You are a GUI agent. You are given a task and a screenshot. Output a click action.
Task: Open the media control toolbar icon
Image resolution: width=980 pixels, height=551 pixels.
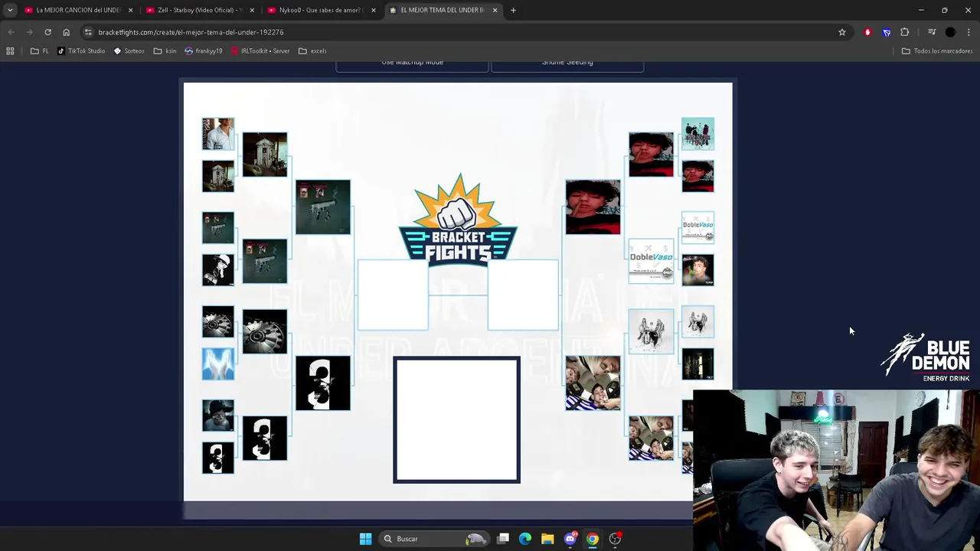(x=932, y=32)
